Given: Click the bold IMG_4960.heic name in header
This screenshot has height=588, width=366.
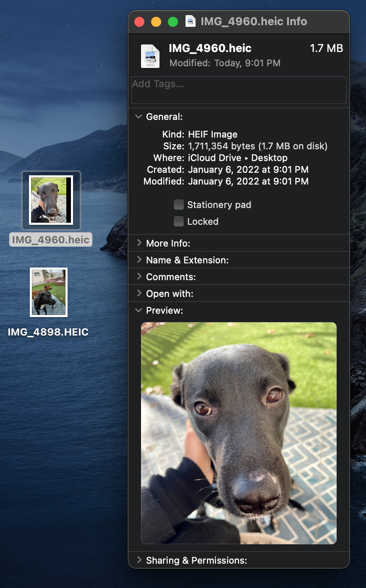Looking at the screenshot, I should pos(210,48).
